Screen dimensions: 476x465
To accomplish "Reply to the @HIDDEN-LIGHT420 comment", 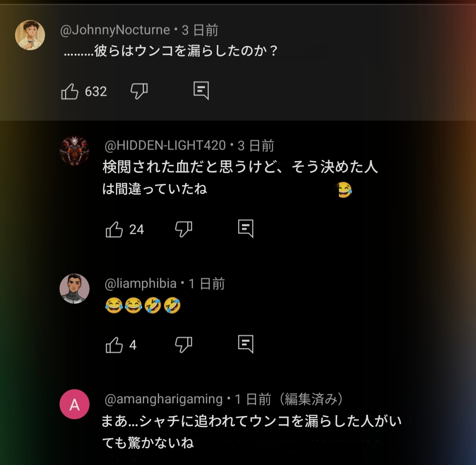I will [x=245, y=229].
